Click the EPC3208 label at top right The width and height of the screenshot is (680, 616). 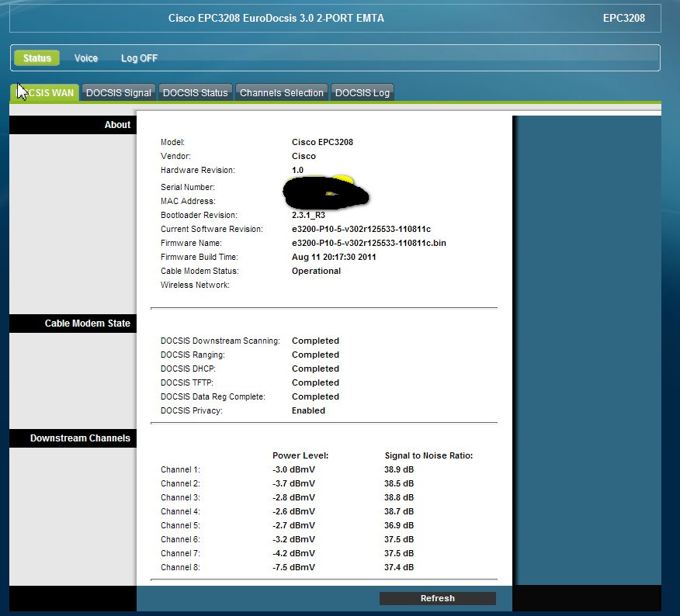click(x=623, y=18)
